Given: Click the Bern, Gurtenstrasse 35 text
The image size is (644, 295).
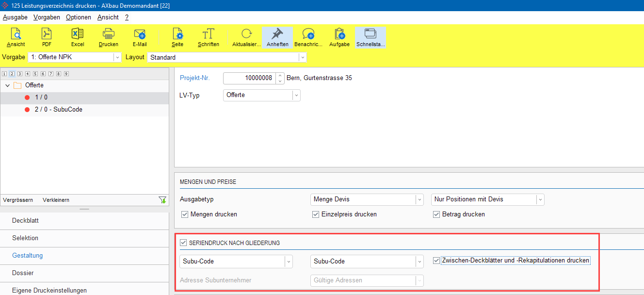Looking at the screenshot, I should pos(320,78).
